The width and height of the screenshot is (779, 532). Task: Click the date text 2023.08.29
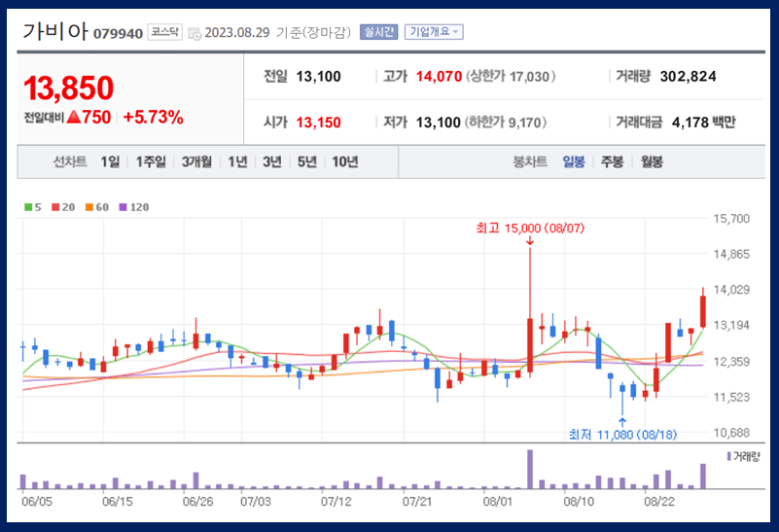coord(237,33)
